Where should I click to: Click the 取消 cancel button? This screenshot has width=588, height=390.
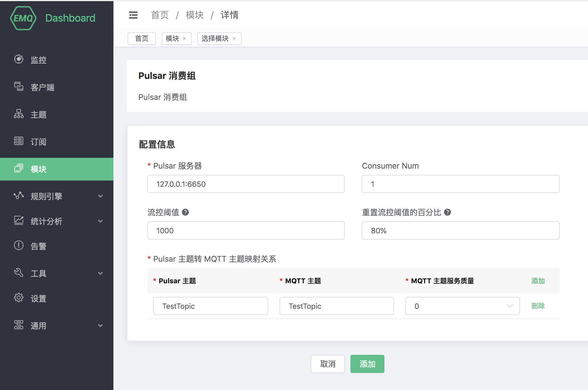pyautogui.click(x=327, y=364)
